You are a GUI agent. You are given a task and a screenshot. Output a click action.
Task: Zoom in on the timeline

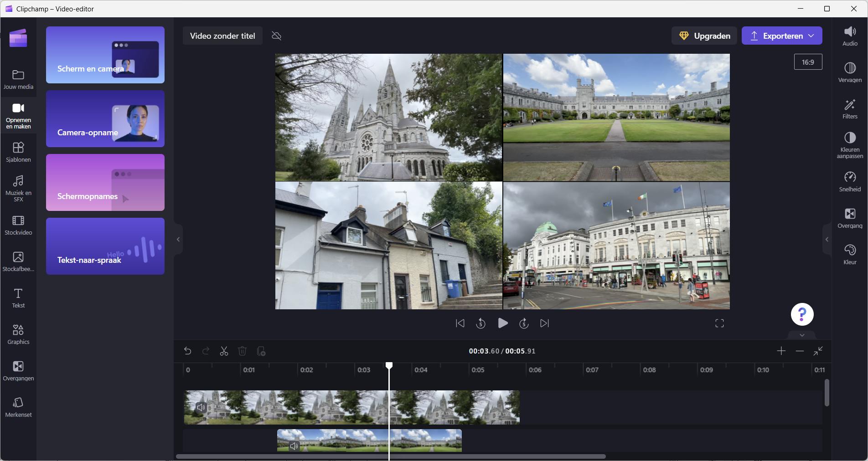(x=781, y=351)
